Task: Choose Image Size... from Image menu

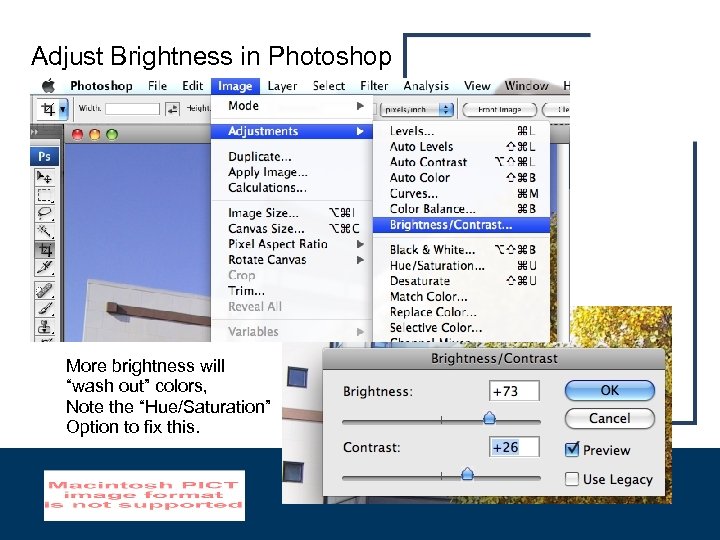Action: coord(292,213)
